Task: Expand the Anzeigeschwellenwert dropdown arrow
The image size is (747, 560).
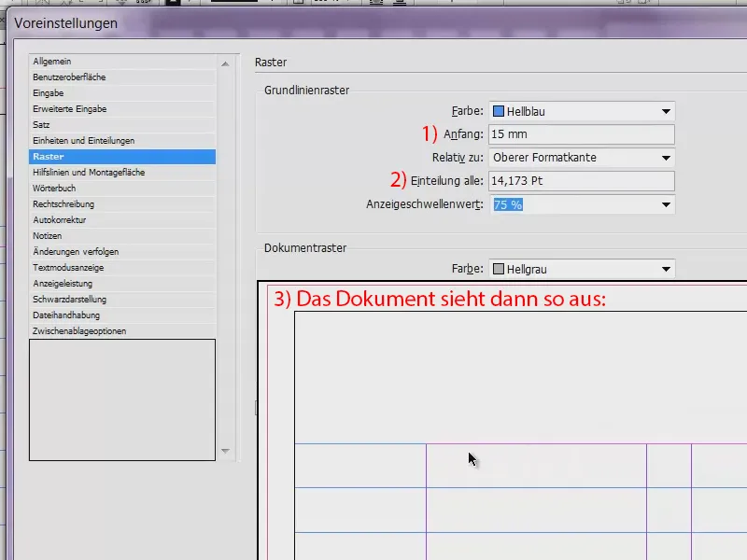Action: [666, 204]
